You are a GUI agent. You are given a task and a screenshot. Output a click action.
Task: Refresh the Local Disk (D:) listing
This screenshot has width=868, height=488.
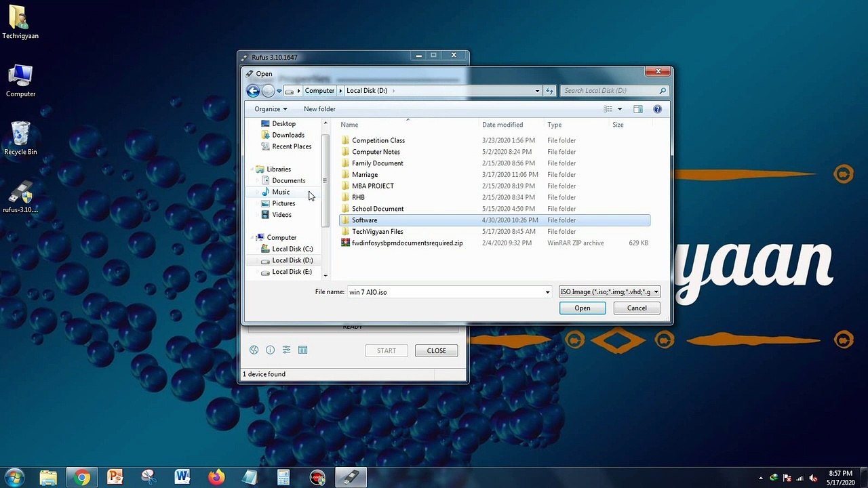click(549, 91)
